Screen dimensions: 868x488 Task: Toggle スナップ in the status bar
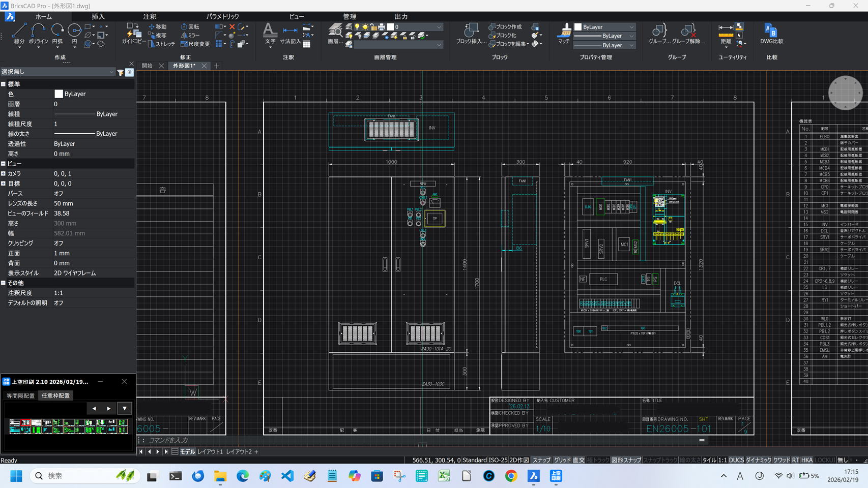(541, 460)
